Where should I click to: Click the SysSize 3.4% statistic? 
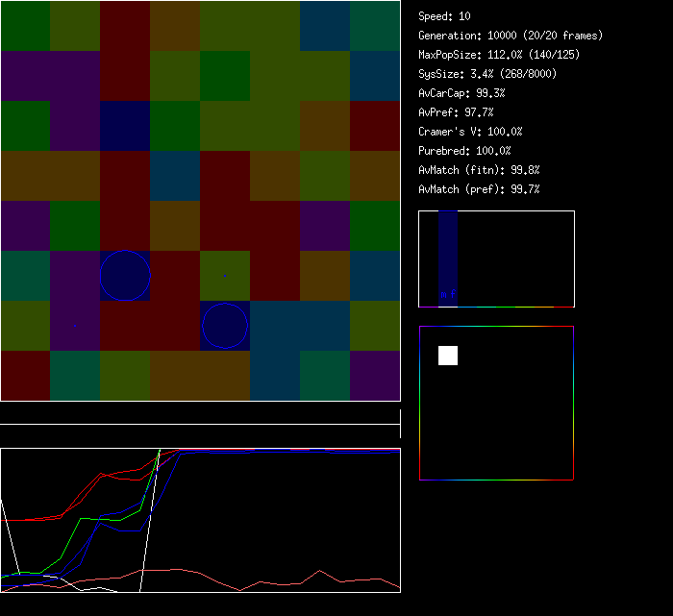[486, 74]
